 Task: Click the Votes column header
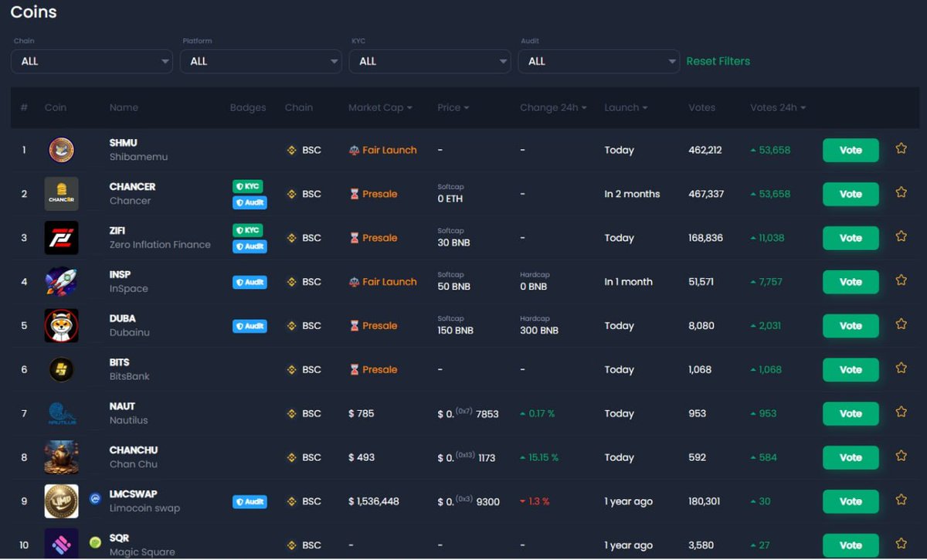pos(702,107)
